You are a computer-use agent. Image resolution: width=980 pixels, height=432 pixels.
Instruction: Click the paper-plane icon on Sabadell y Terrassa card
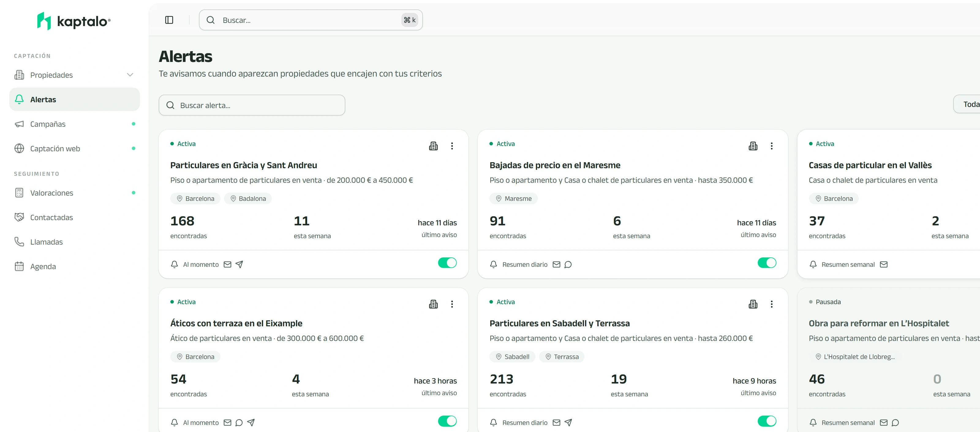pyautogui.click(x=568, y=423)
